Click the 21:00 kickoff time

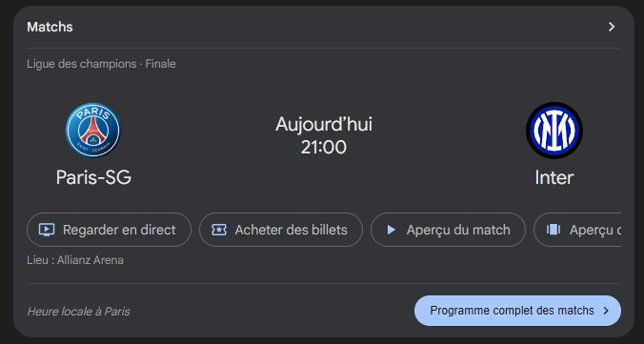[324, 147]
